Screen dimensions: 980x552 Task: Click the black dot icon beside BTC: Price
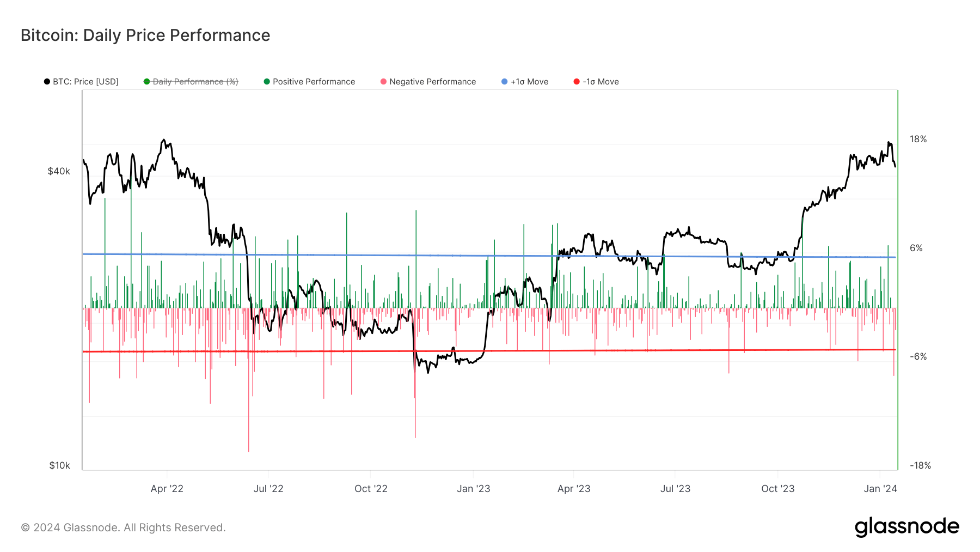pyautogui.click(x=47, y=81)
